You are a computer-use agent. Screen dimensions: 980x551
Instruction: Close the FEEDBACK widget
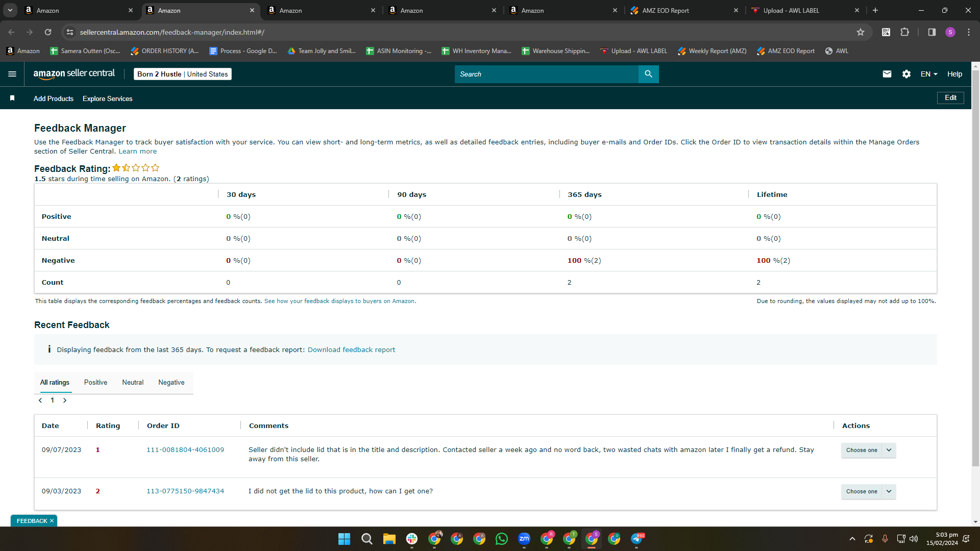(52, 521)
